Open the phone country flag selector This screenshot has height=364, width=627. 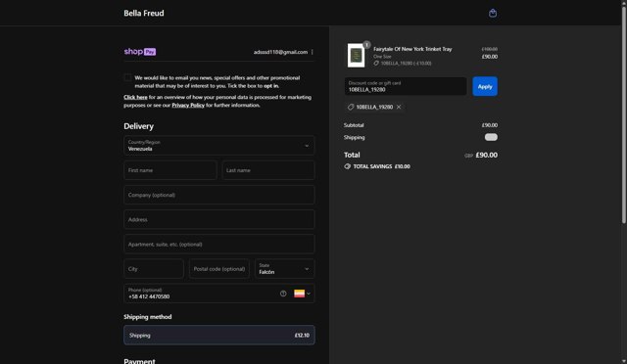(x=303, y=294)
